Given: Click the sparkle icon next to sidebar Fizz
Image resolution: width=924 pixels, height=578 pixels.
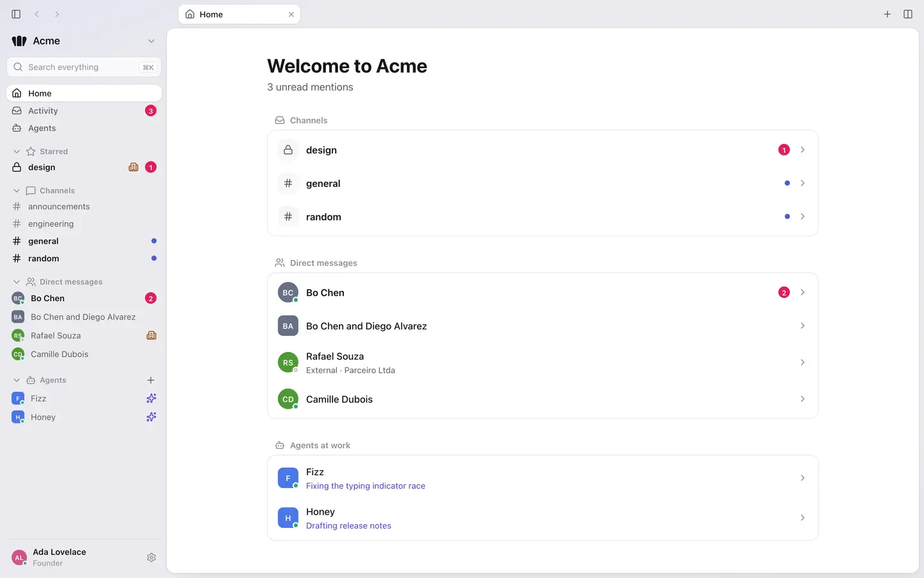Looking at the screenshot, I should tap(151, 398).
